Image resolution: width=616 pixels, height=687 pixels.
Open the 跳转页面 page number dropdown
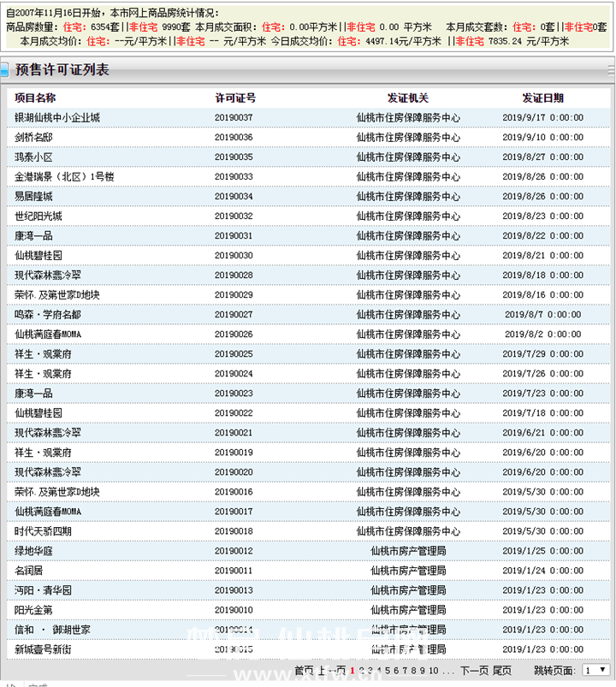pyautogui.click(x=596, y=670)
